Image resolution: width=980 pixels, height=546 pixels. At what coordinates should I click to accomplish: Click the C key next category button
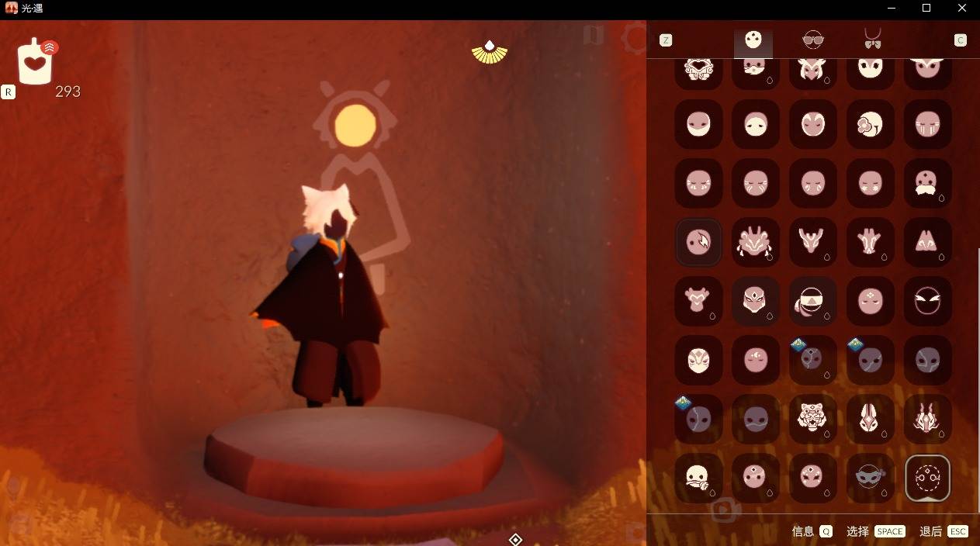pyautogui.click(x=961, y=40)
